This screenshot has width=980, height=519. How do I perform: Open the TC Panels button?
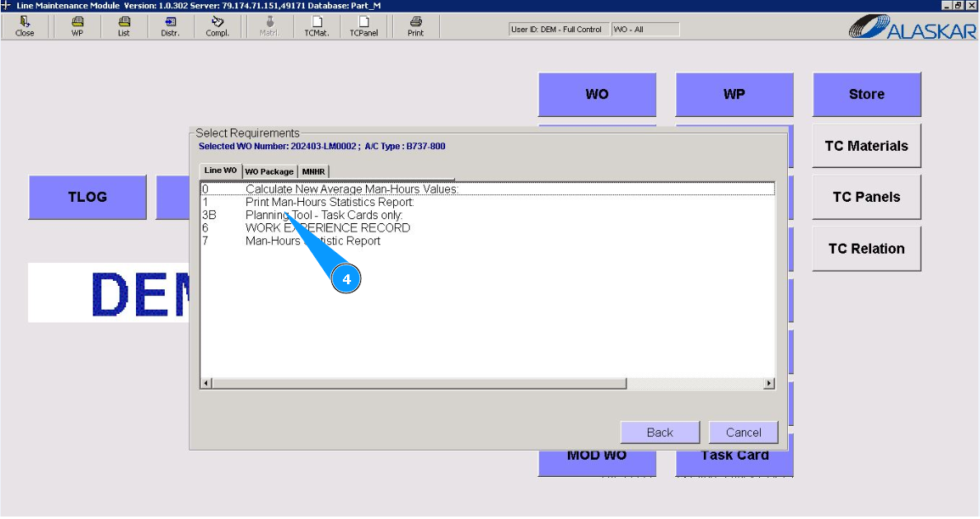click(867, 197)
